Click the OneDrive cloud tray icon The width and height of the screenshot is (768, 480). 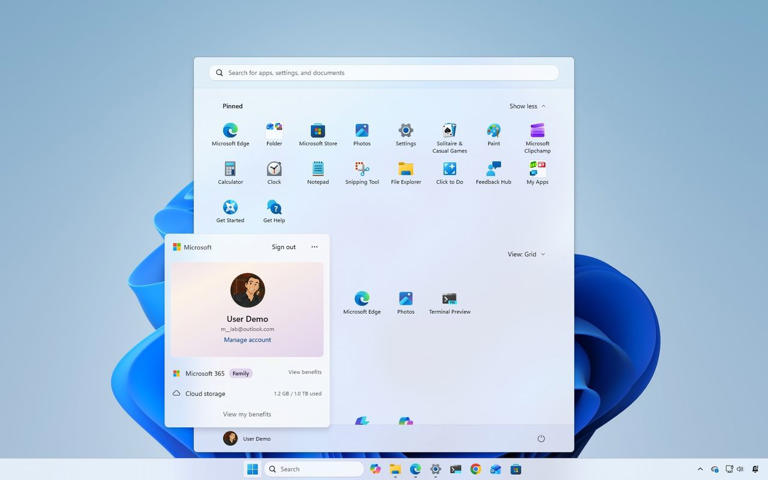click(x=715, y=469)
